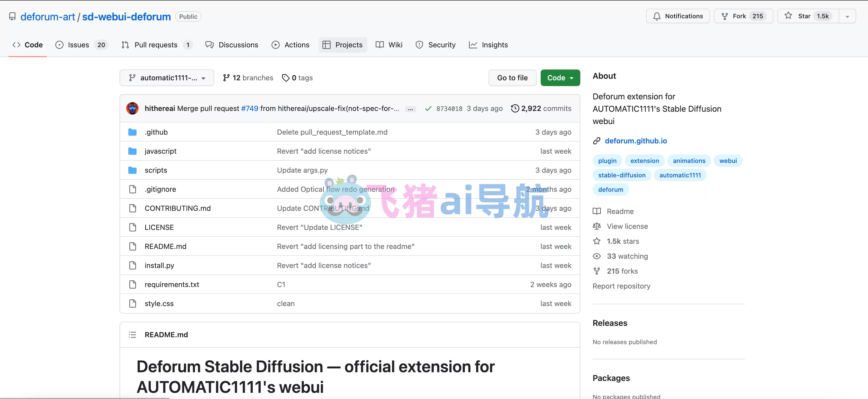Click commit message "Update args.py"

pos(302,170)
